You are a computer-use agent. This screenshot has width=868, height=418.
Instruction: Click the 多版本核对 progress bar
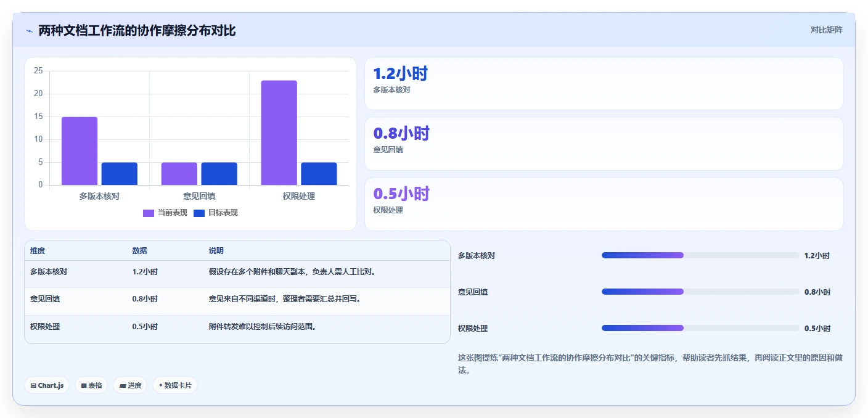pos(700,255)
